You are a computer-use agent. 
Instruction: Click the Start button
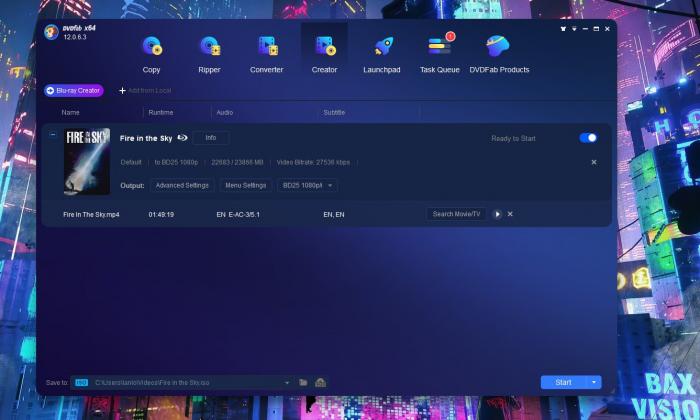pos(563,382)
